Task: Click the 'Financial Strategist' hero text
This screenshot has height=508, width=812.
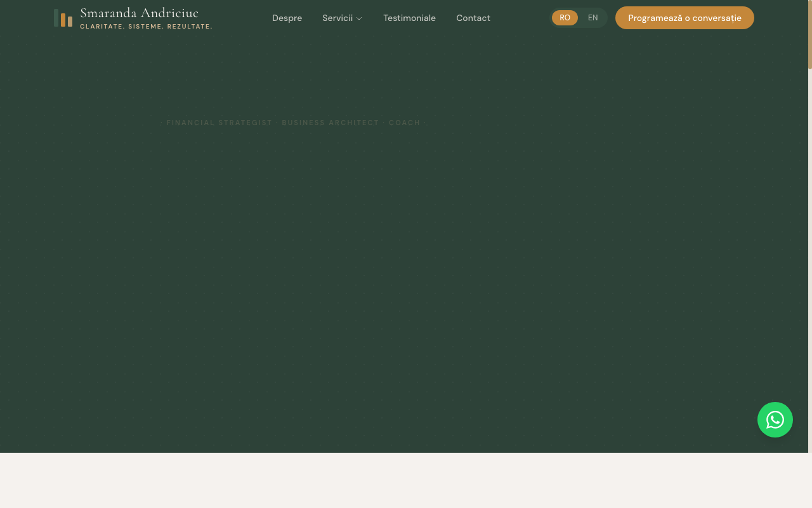Action: (x=219, y=123)
